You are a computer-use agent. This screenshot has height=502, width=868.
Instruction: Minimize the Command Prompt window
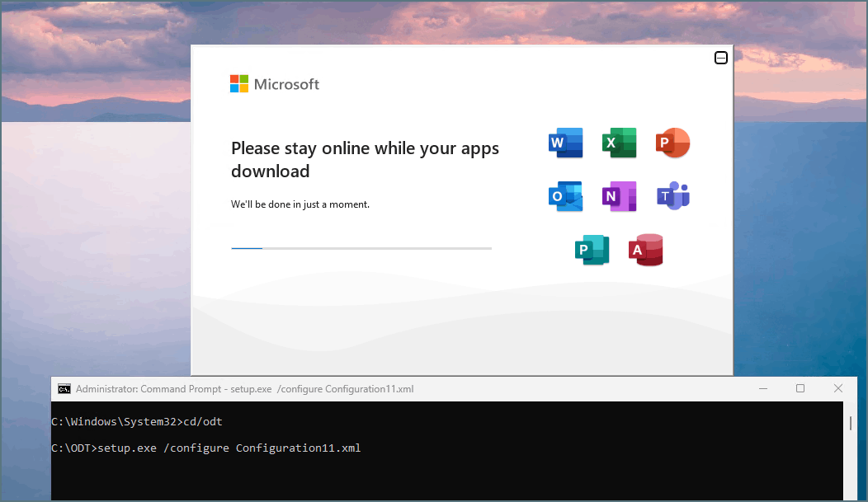(763, 389)
